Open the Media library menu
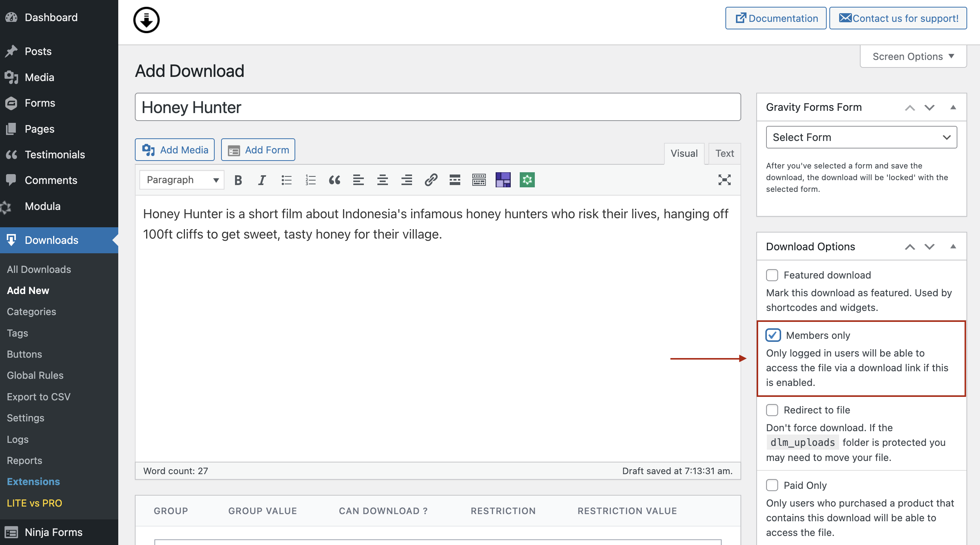The width and height of the screenshot is (980, 545). tap(59, 77)
